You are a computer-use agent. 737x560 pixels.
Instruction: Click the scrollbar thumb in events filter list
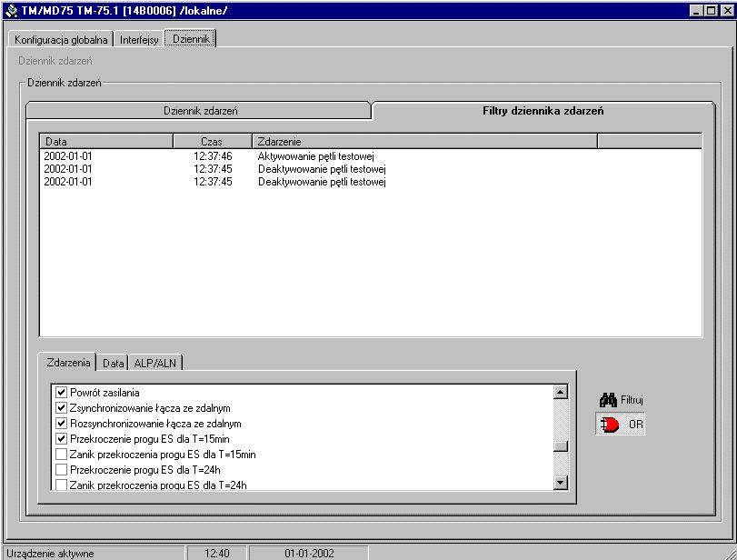(x=561, y=446)
